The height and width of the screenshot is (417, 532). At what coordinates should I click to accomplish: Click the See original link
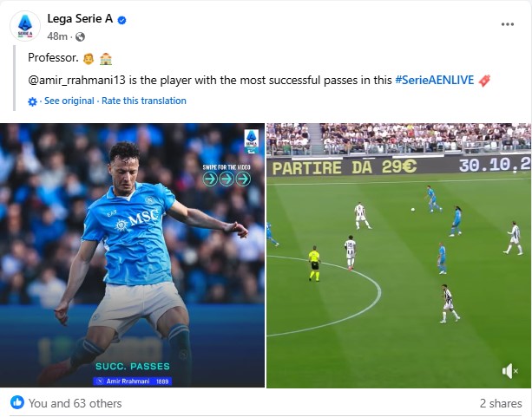69,101
